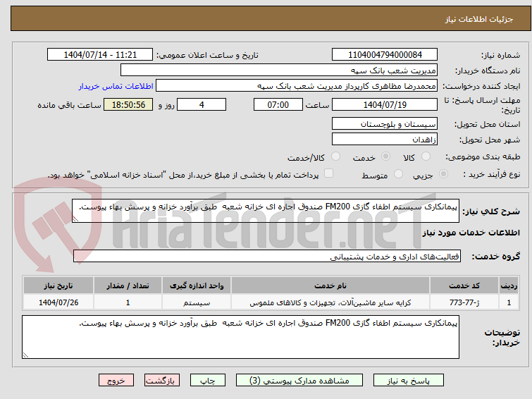Click the خروج exit button
This screenshot has height=399, width=532.
point(116,381)
